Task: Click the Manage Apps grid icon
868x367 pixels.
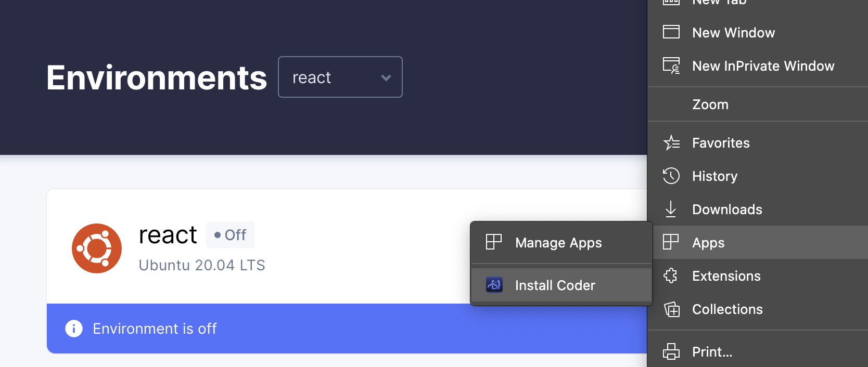Action: 494,242
